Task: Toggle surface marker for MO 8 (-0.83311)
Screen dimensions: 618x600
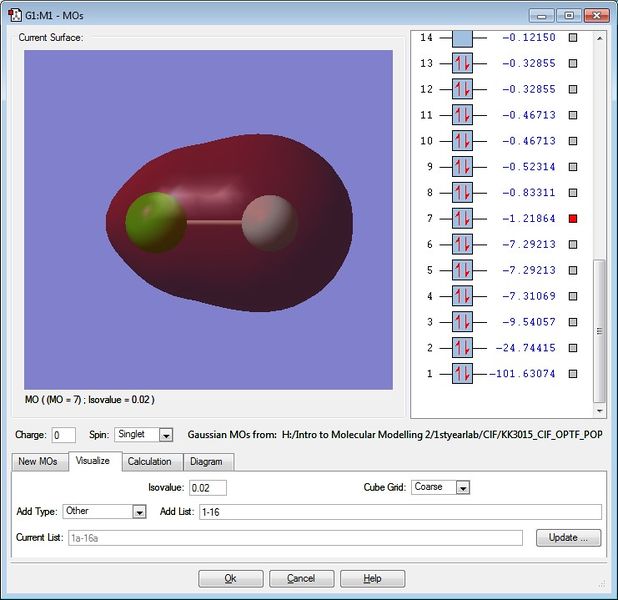Action: (573, 193)
